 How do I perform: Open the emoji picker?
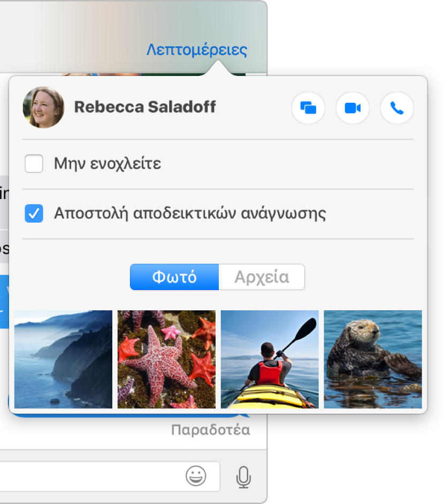click(x=196, y=476)
